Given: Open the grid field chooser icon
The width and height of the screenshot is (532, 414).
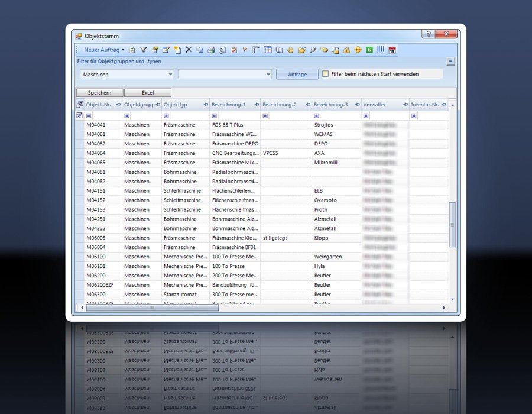Looking at the screenshot, I should [x=79, y=105].
